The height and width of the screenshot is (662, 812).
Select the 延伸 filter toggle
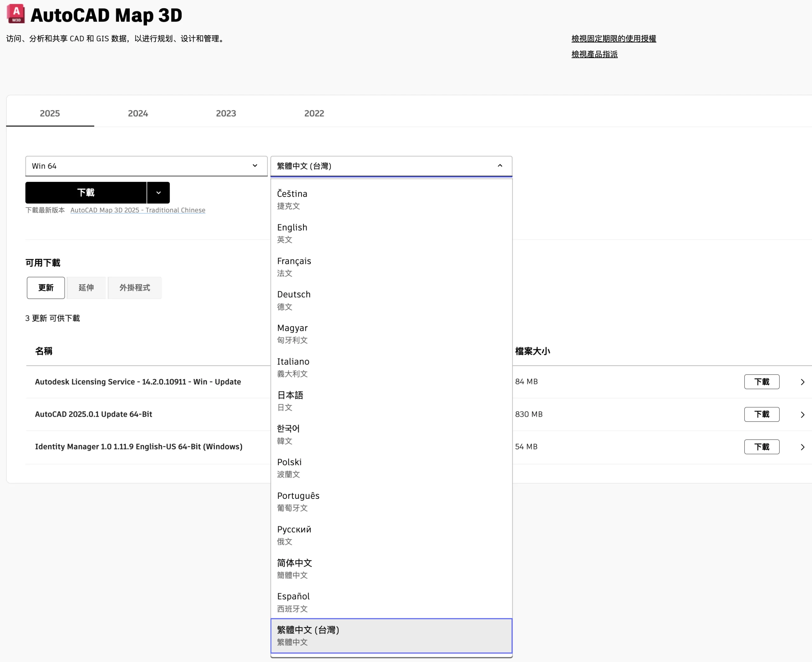(86, 287)
